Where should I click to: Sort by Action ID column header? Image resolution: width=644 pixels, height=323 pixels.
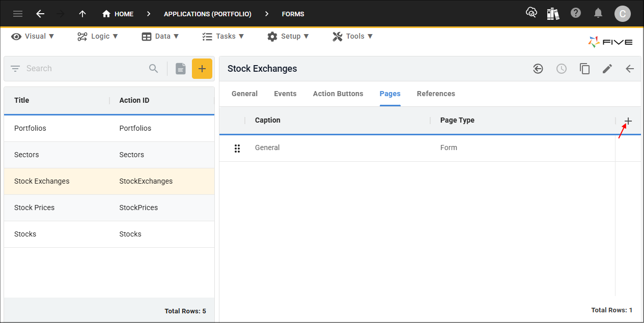pyautogui.click(x=134, y=100)
